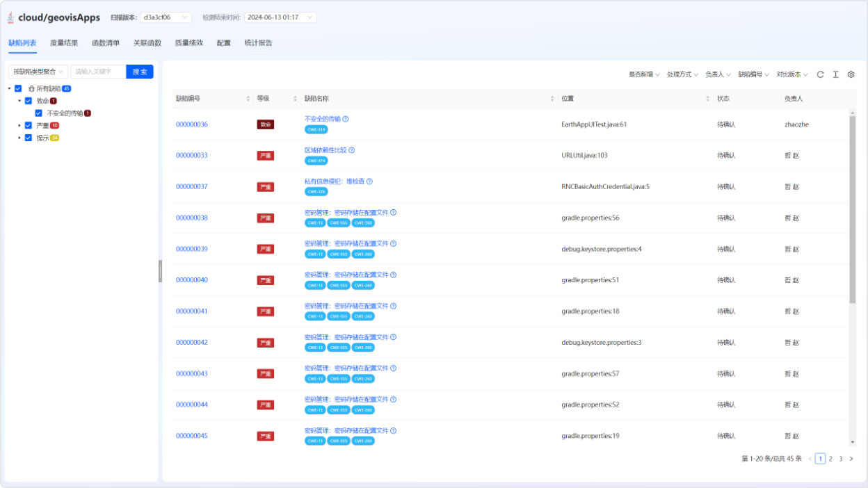Go to page 2 in pagination
The image size is (868, 488).
click(x=830, y=459)
